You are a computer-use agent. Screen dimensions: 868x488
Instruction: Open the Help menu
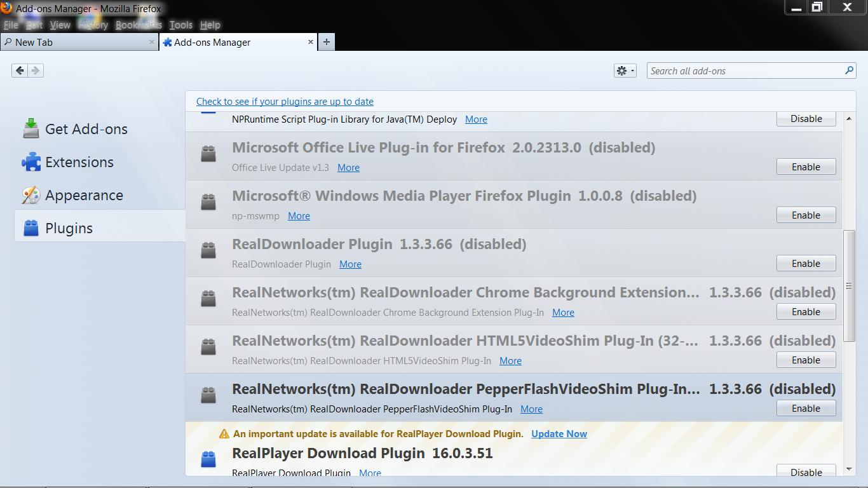coord(210,25)
